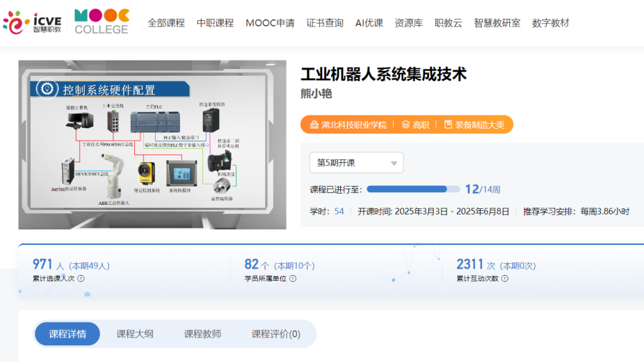Click info icon beside 累计选课人次
Viewport: 644px width, 362px height.
pos(81,278)
